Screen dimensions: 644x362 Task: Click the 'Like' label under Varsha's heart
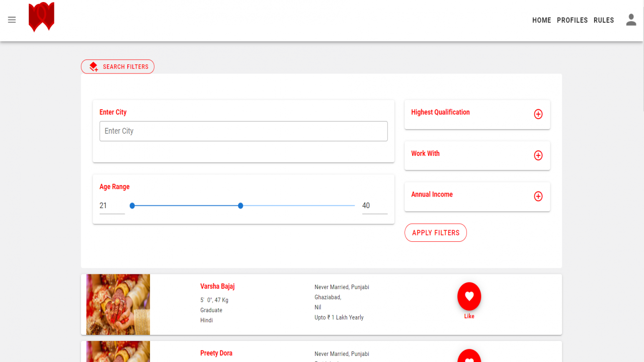(x=469, y=316)
